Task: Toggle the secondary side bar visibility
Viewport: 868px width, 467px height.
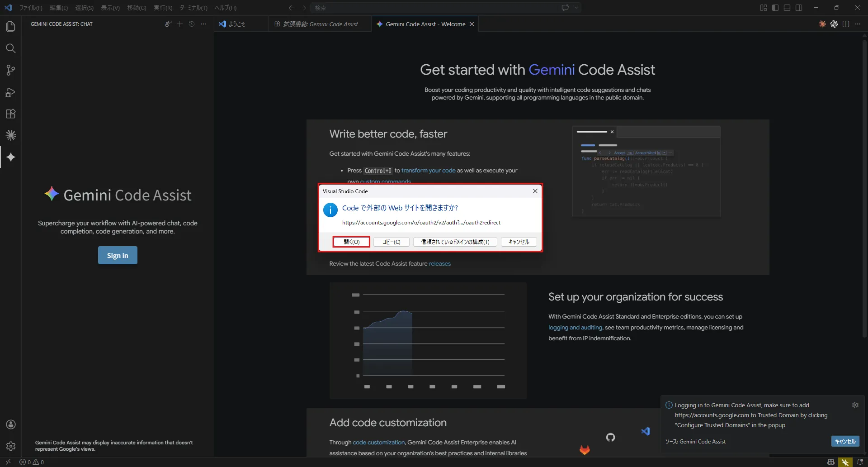Action: [x=799, y=8]
